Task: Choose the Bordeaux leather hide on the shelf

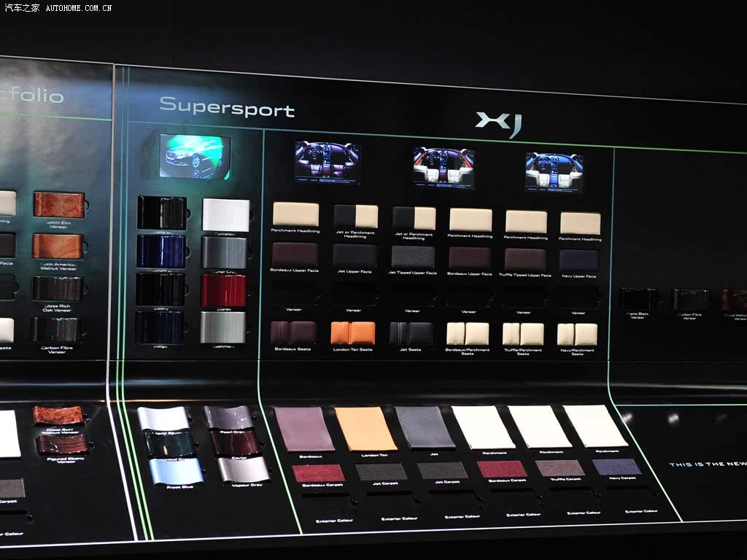Action: [x=304, y=429]
